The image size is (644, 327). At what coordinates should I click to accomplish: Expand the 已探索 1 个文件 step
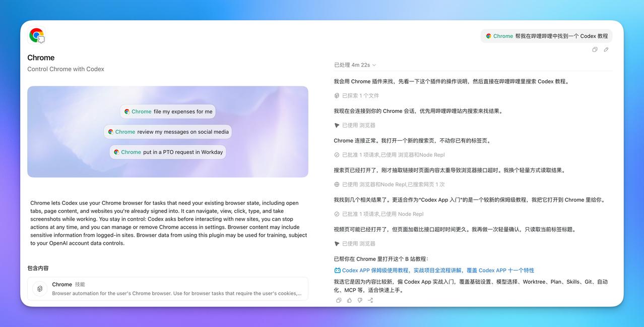click(356, 95)
